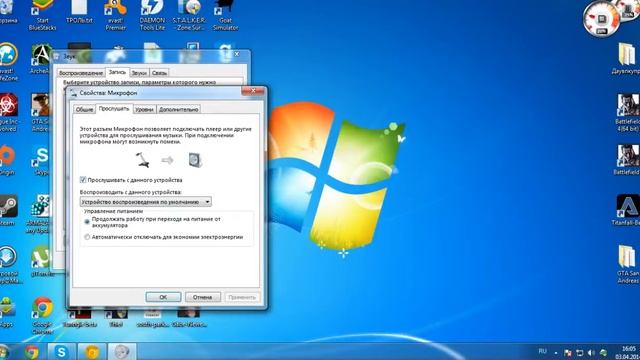Open the GTA San Andreas folder on the right
The height and width of the screenshot is (360, 640).
coord(628,264)
